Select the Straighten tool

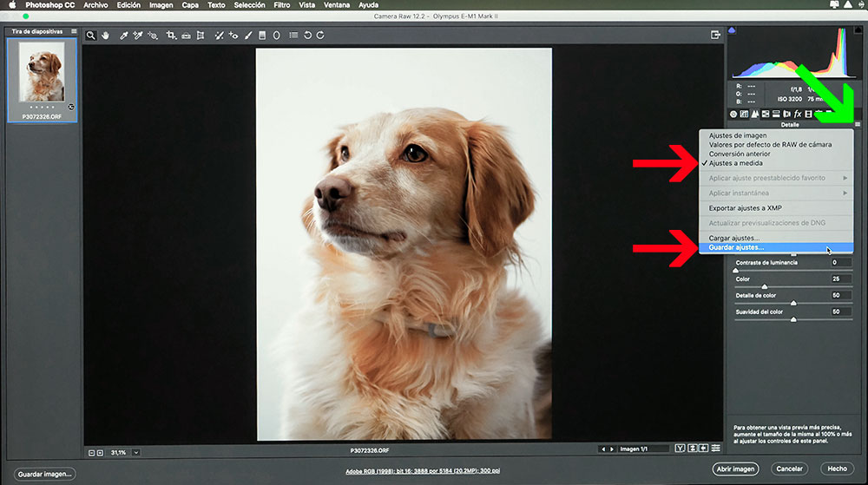point(186,36)
